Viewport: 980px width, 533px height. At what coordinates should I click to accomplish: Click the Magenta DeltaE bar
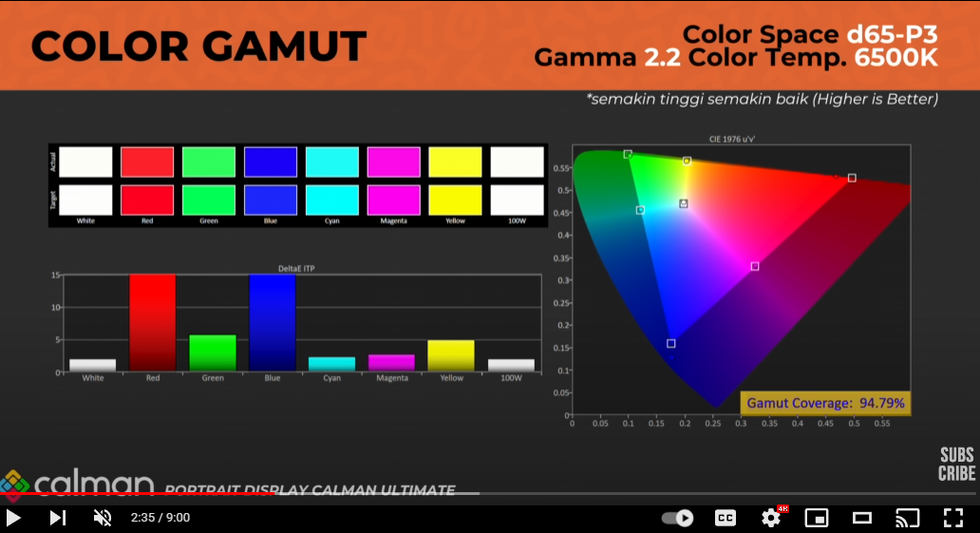coord(391,363)
